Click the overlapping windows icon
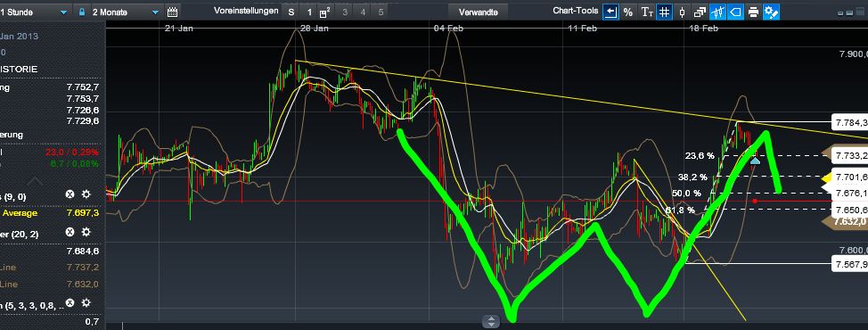The image size is (868, 330). coord(700,12)
